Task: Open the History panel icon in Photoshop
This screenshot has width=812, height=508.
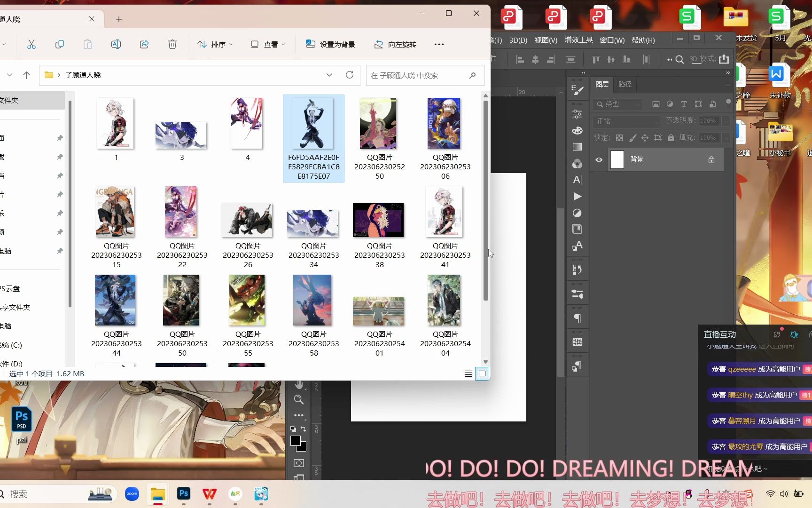Action: point(578,270)
